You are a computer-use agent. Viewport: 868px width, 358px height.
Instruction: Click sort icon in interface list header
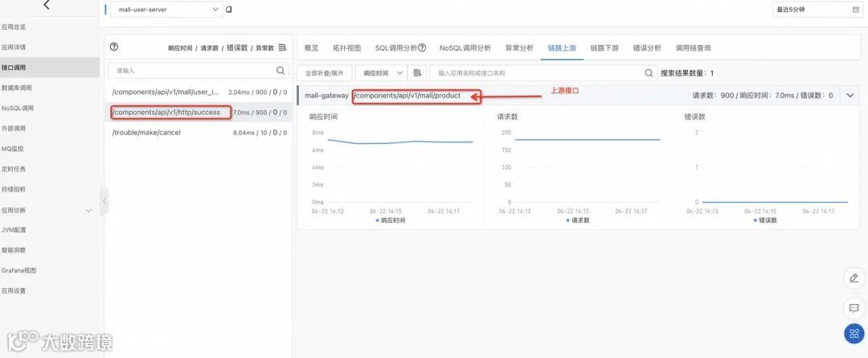282,47
